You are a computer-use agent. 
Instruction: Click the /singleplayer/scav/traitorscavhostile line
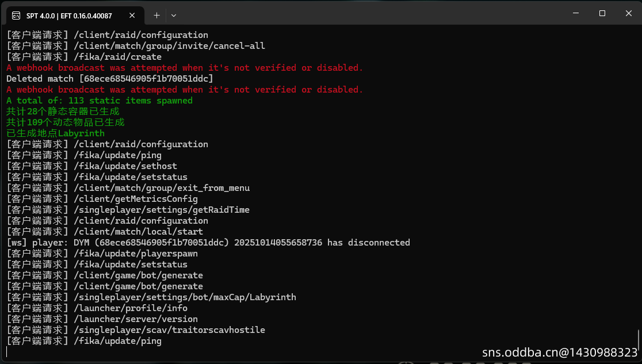(136, 330)
